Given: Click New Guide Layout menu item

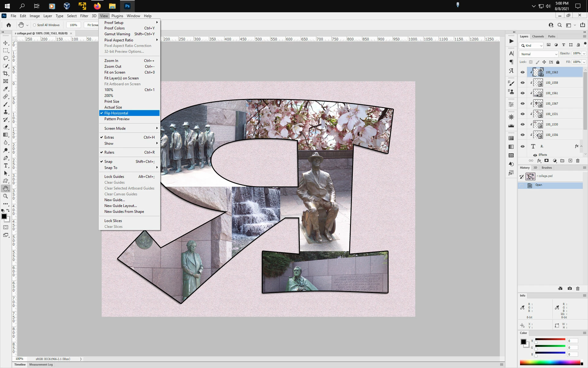Looking at the screenshot, I should coord(120,206).
